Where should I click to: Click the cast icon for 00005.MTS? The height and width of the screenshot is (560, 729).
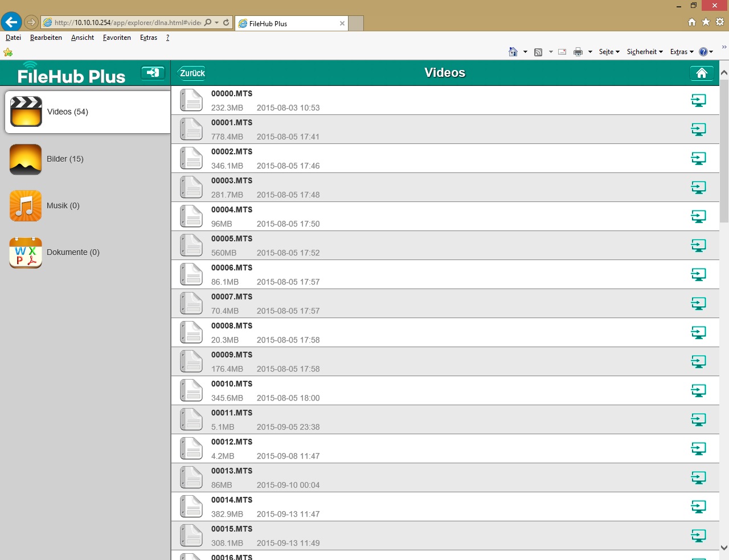(698, 246)
